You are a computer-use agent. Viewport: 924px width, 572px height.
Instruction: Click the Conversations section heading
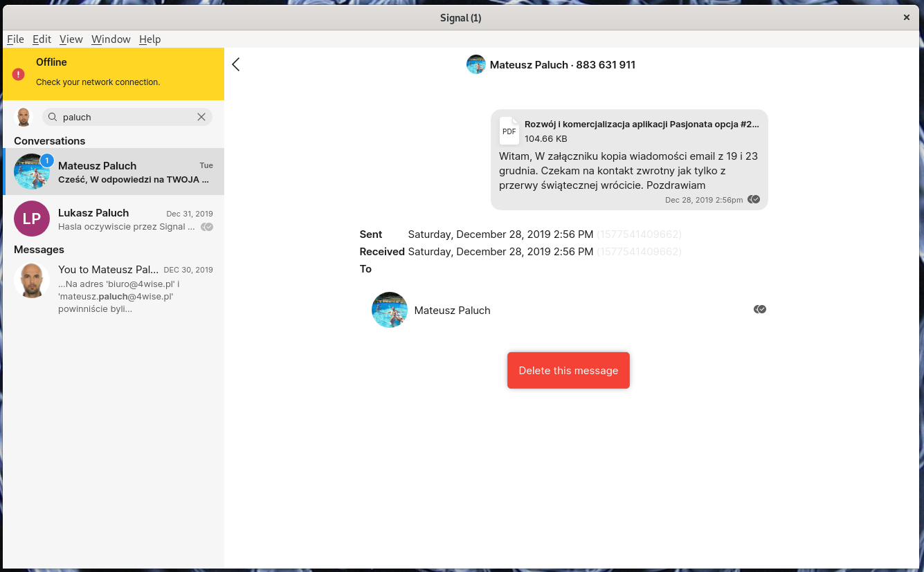click(50, 140)
